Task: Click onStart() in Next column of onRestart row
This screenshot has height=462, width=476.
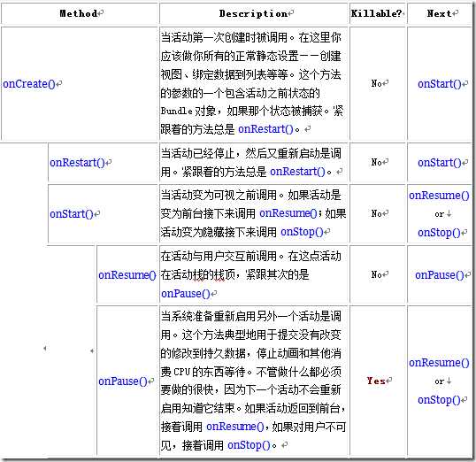Action: tap(440, 163)
